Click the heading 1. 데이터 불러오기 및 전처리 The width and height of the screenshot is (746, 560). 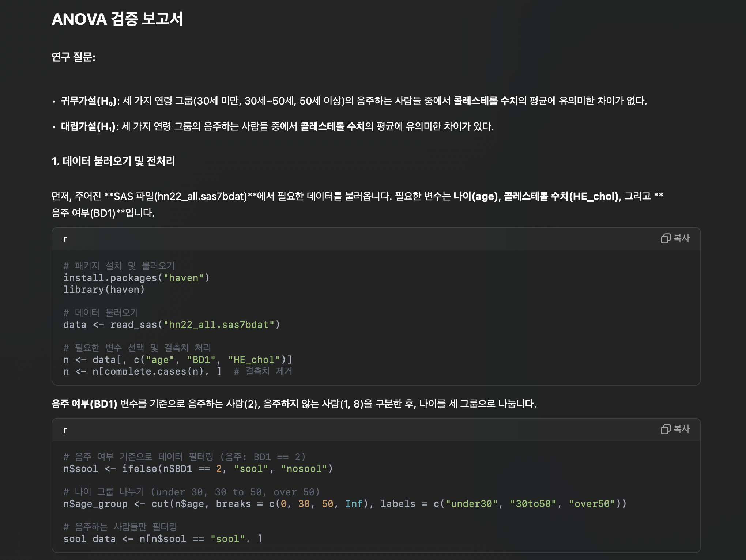pyautogui.click(x=113, y=161)
